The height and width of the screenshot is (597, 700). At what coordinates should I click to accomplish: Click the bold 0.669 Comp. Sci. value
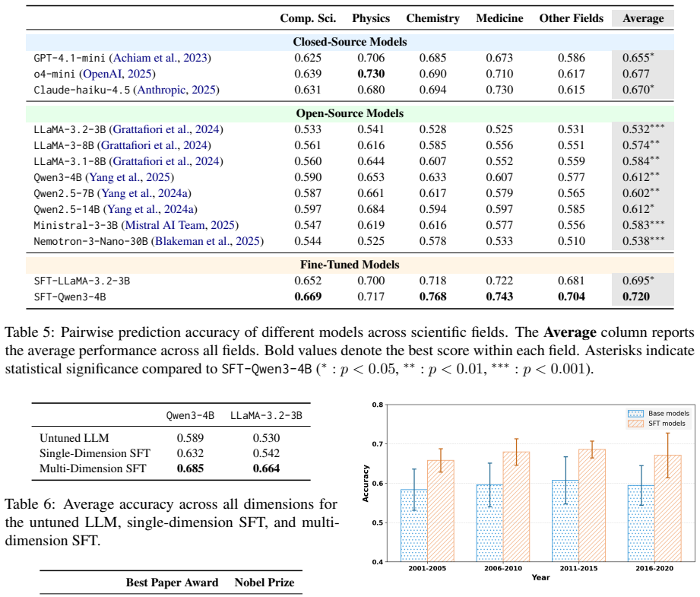pos(308,297)
